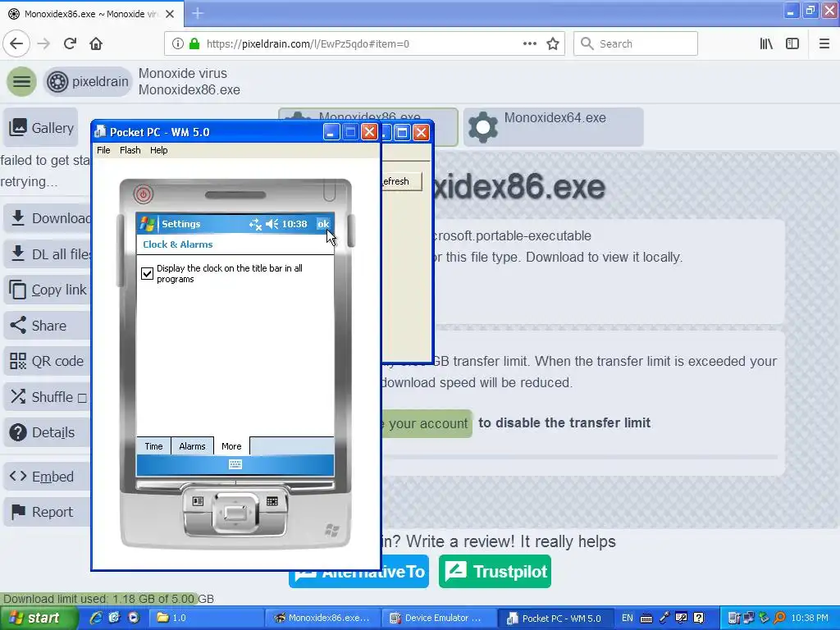Open the pixeldrain hamburger menu button
The height and width of the screenshot is (630, 840).
[21, 81]
